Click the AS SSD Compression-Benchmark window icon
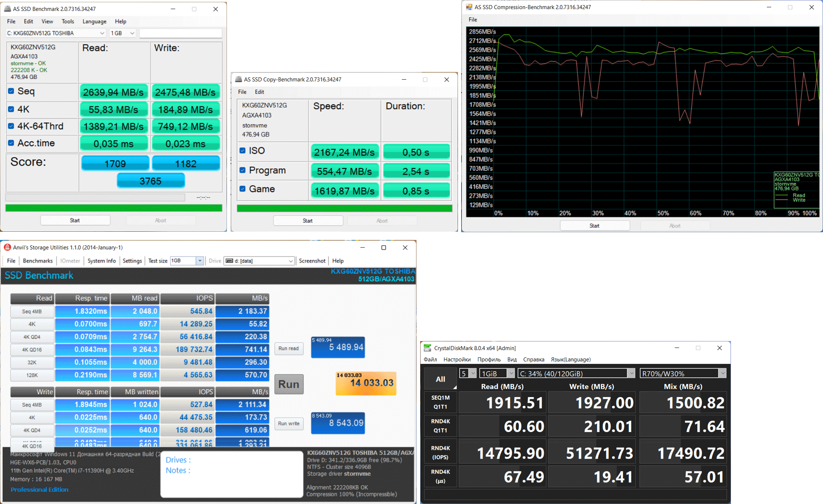Image resolution: width=823 pixels, height=504 pixels. 469,7
